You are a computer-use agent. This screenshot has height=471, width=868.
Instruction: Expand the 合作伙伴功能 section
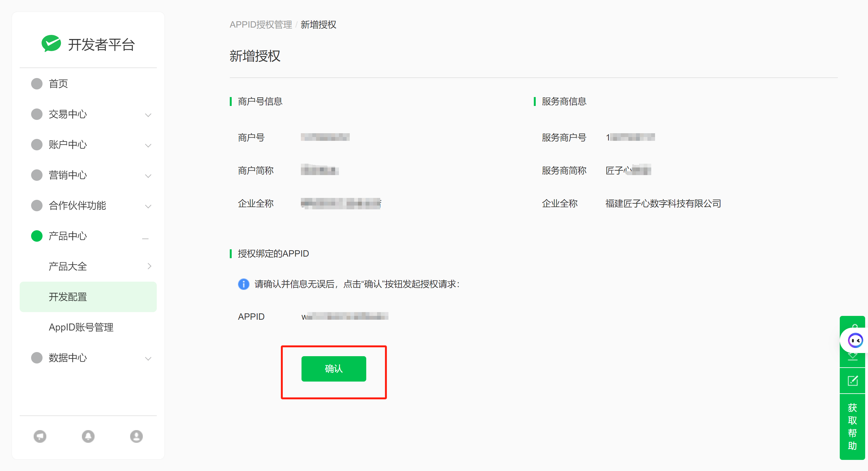148,206
